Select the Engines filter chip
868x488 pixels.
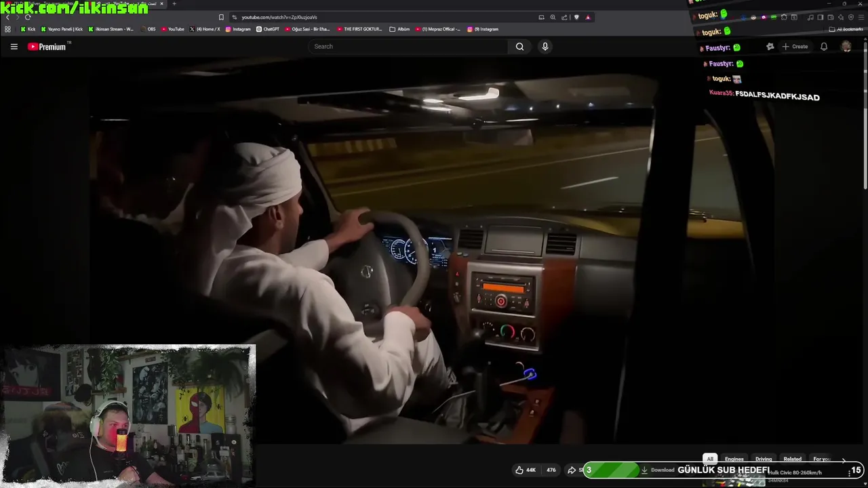click(734, 459)
